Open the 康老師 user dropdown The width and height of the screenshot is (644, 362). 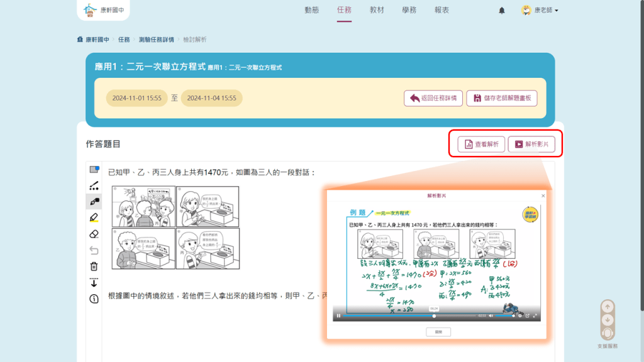pyautogui.click(x=540, y=11)
